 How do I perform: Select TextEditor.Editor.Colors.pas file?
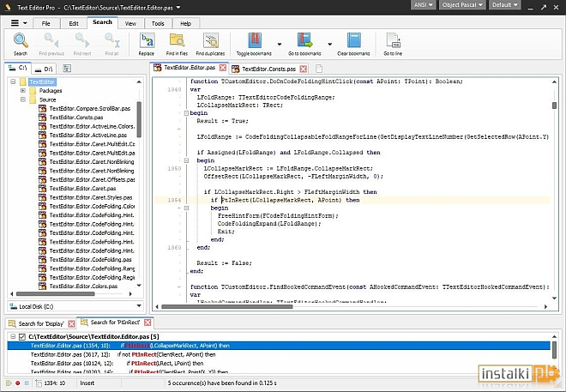83,286
